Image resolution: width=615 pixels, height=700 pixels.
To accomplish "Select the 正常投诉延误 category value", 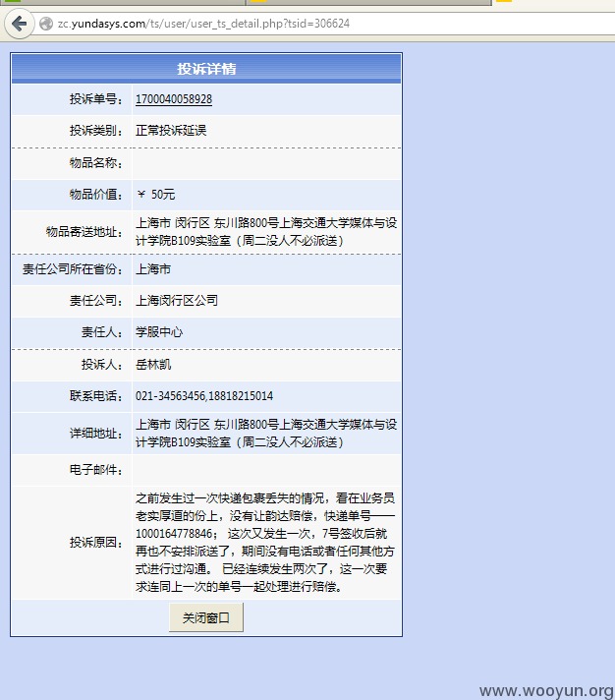I will pyautogui.click(x=171, y=131).
